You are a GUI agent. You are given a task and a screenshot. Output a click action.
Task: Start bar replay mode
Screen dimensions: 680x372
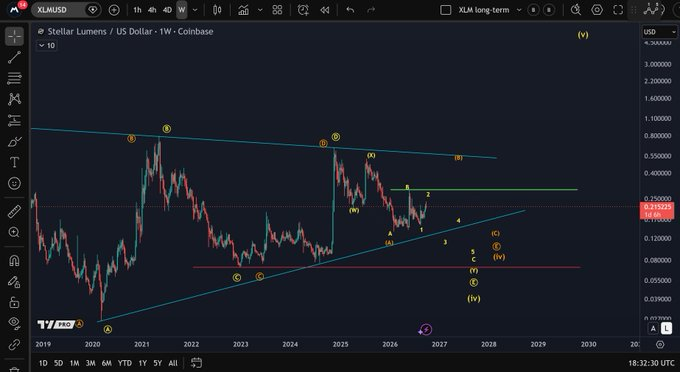(x=325, y=10)
